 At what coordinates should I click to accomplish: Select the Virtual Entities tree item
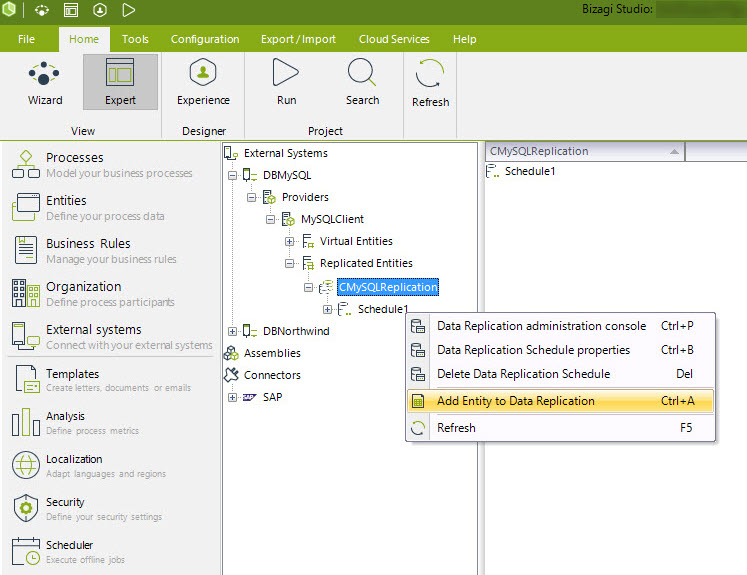pyautogui.click(x=356, y=241)
